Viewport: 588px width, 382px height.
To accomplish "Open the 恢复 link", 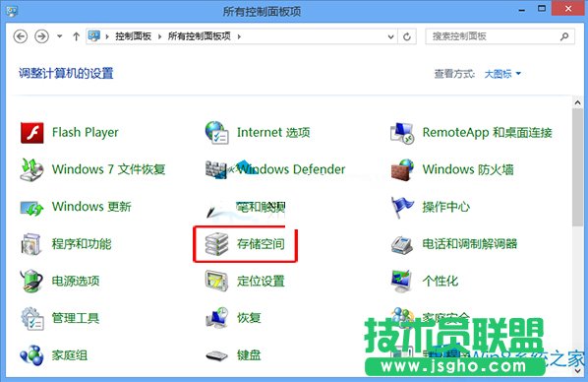I will point(249,318).
